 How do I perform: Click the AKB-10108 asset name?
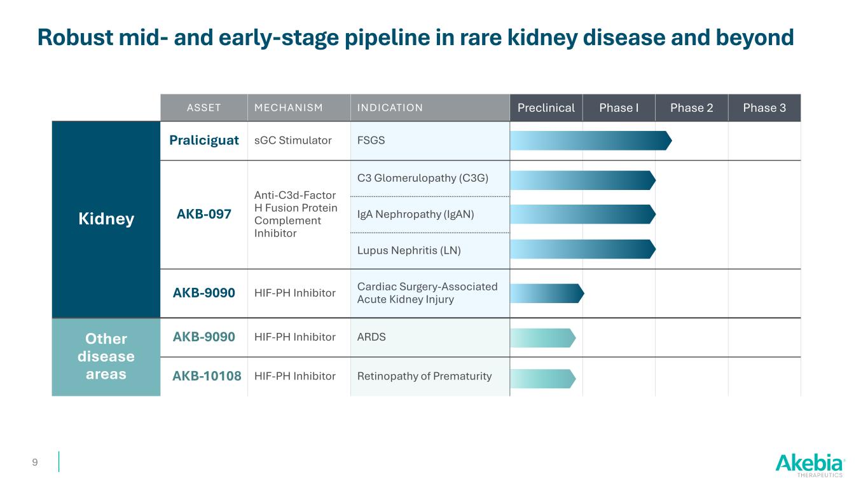pos(207,376)
